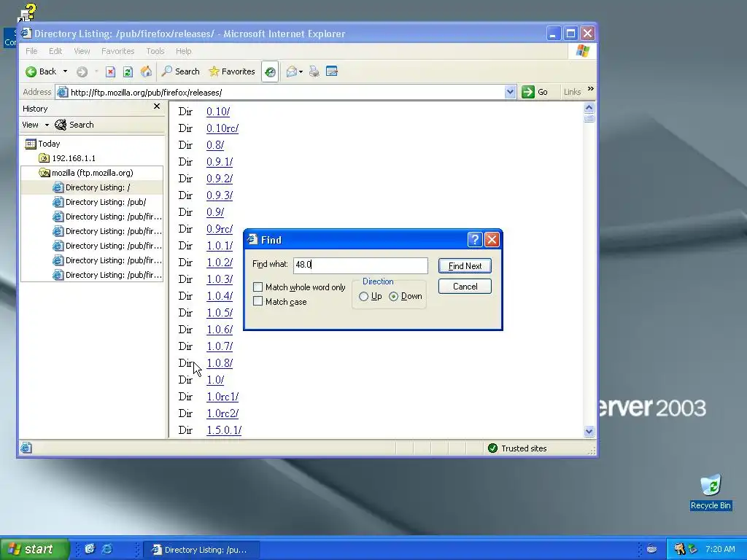Click in the Find what text field

pyautogui.click(x=360, y=265)
